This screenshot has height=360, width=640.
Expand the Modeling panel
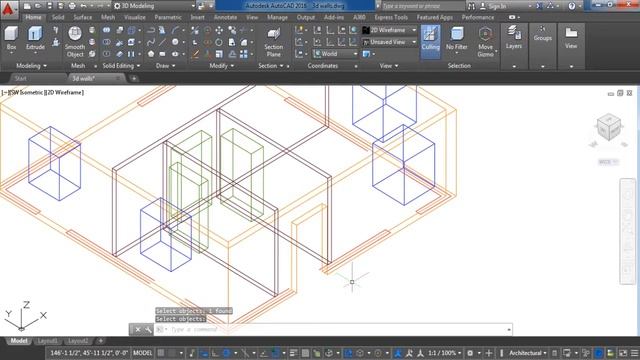click(x=31, y=66)
